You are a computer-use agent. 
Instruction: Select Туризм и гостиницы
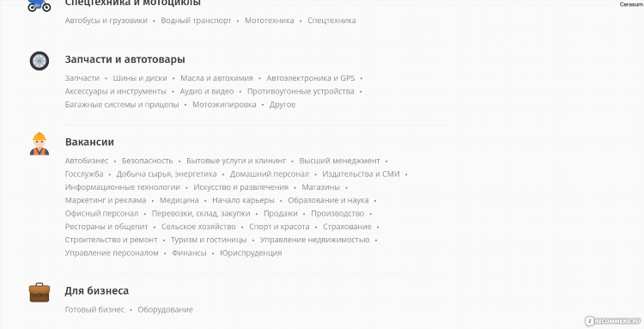click(x=209, y=240)
